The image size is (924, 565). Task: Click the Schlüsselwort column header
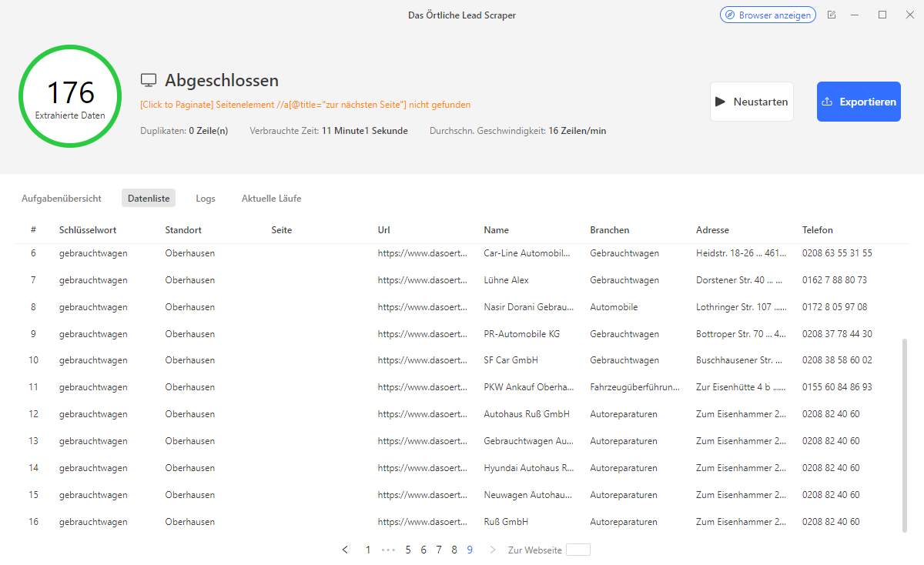[x=88, y=230]
